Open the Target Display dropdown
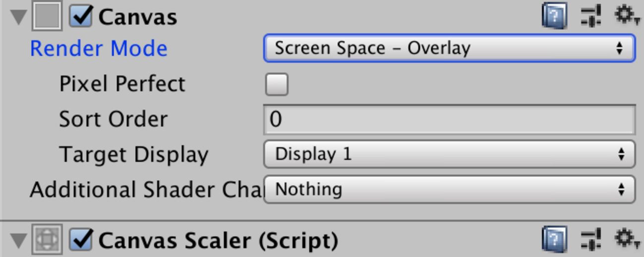Viewport: 644px width, 257px height. click(x=449, y=154)
